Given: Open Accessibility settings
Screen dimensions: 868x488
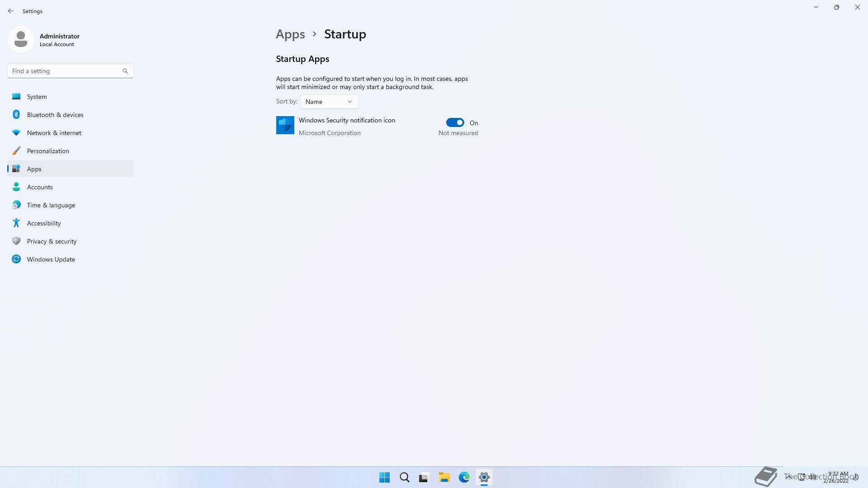Looking at the screenshot, I should [x=44, y=223].
